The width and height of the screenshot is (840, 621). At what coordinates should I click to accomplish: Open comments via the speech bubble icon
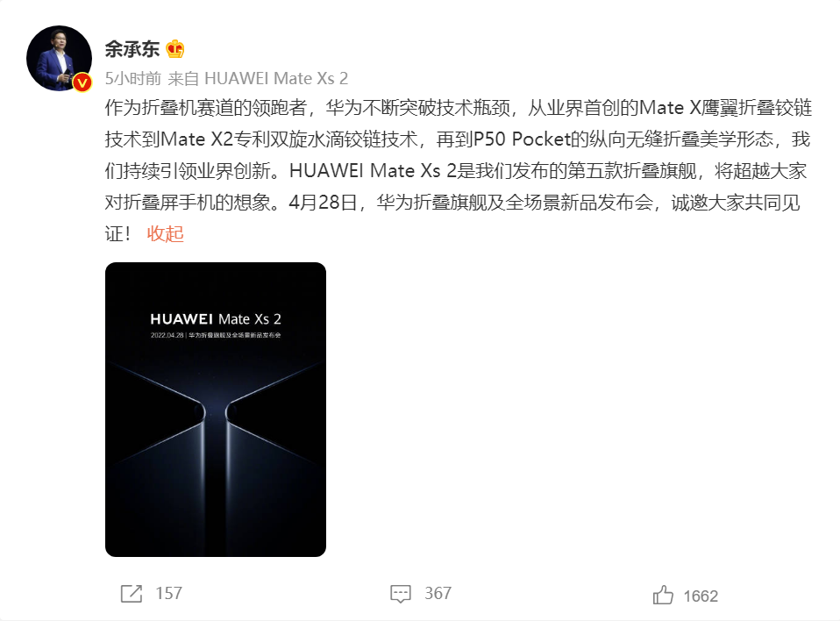(x=401, y=594)
